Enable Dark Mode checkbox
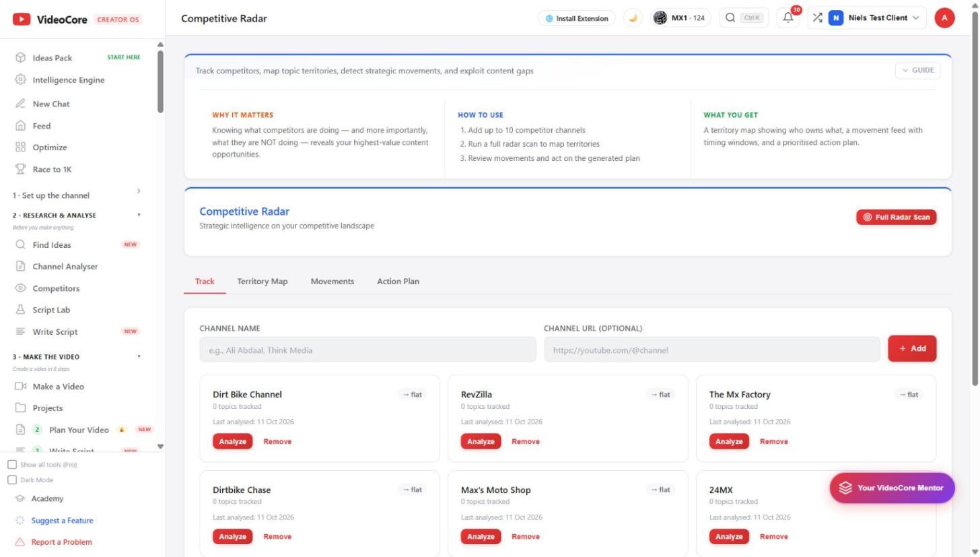 (12, 480)
